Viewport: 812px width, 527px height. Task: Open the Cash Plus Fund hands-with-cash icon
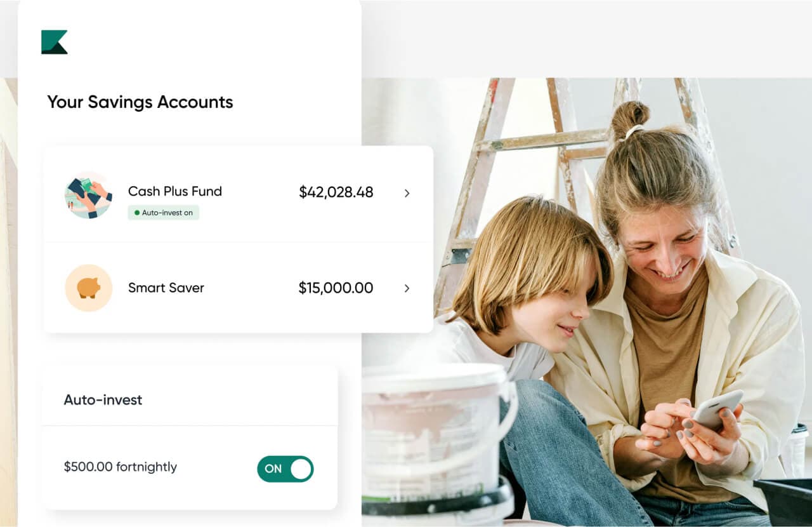point(88,195)
